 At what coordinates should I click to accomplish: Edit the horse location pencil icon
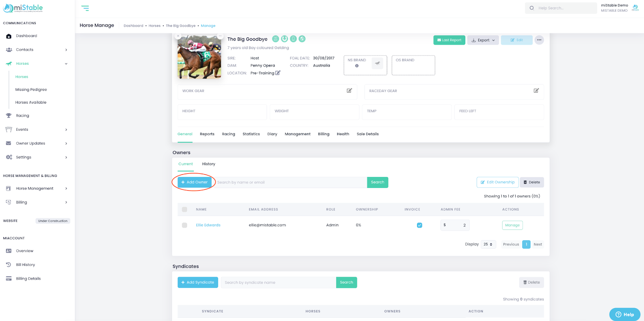coord(278,73)
